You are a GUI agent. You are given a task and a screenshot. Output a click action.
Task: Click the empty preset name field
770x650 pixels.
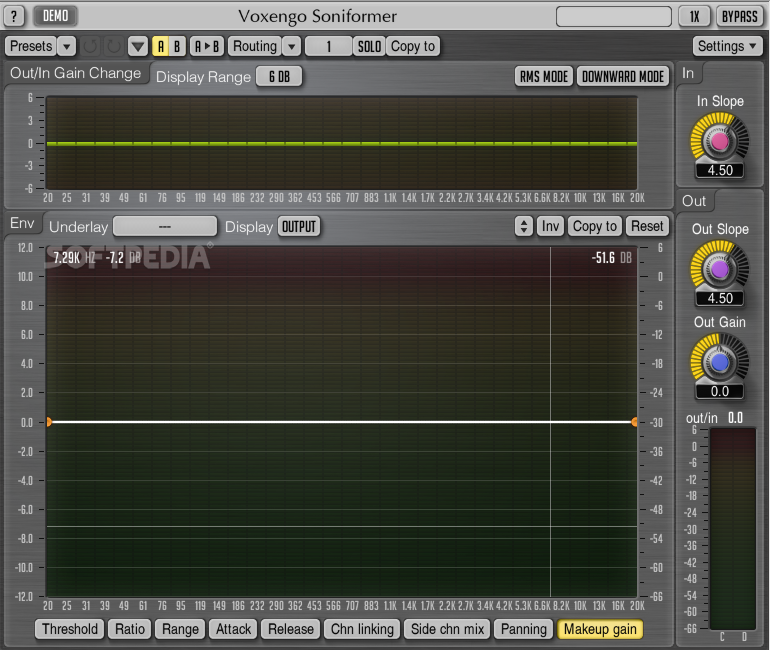[x=613, y=16]
